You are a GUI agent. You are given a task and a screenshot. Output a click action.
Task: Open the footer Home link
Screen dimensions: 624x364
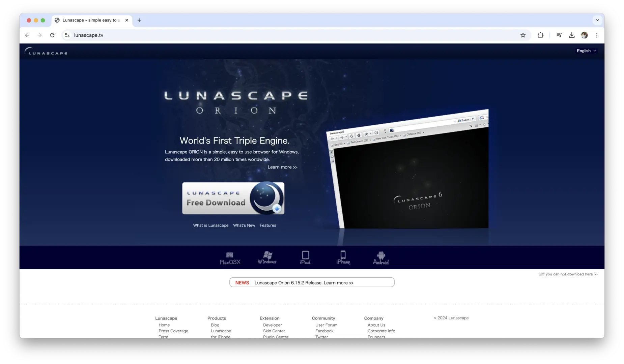(x=164, y=325)
